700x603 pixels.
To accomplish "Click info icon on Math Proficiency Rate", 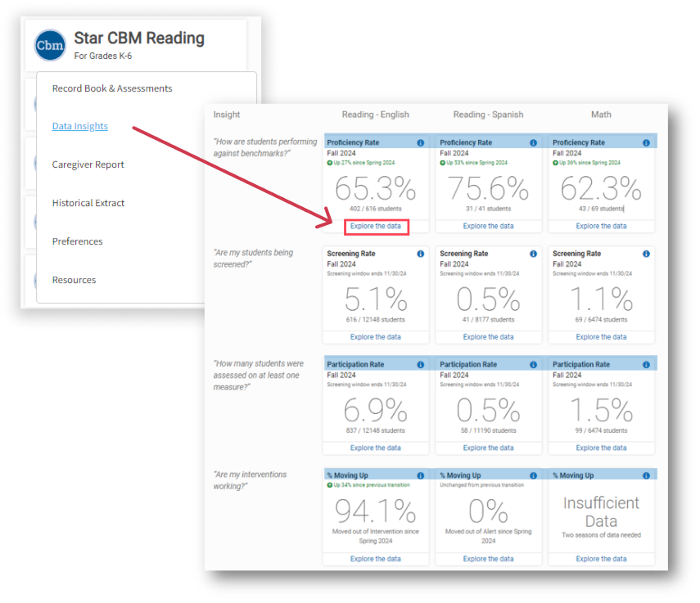I will pos(646,142).
